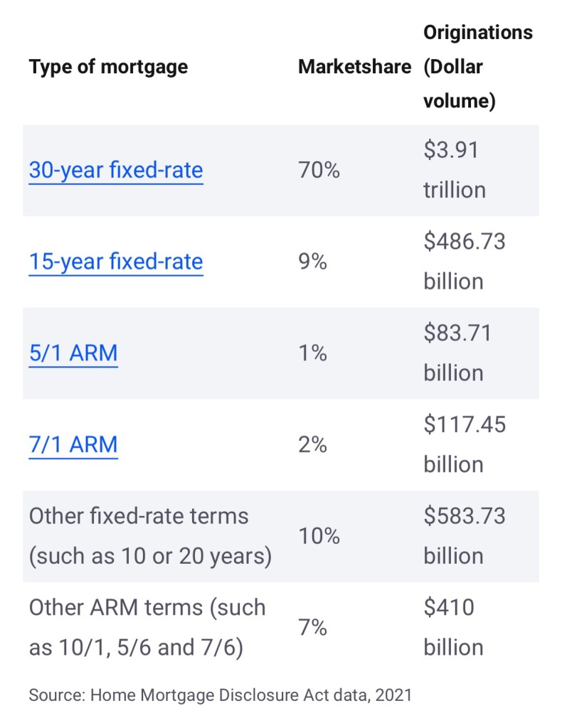
Task: Select the $3.91 trillion cell
Action: point(455,171)
